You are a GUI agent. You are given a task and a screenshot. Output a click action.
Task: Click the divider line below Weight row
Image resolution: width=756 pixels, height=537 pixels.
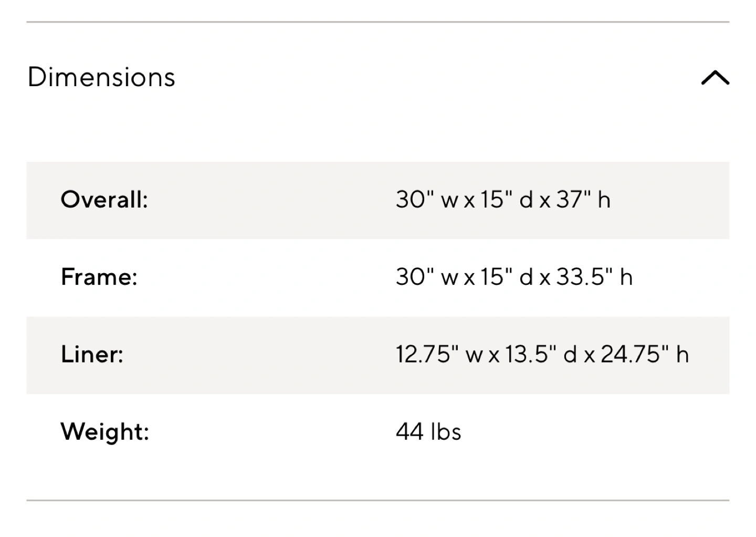point(378,500)
